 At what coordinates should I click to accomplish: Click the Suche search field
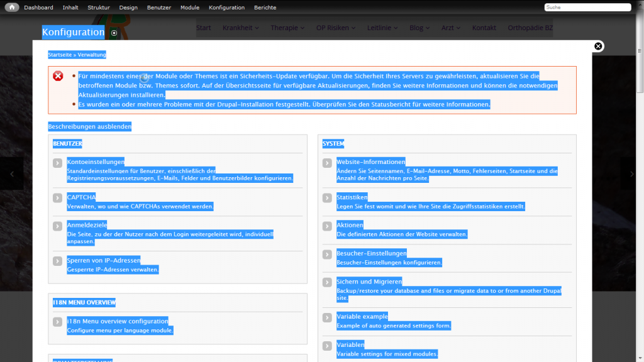click(x=587, y=8)
